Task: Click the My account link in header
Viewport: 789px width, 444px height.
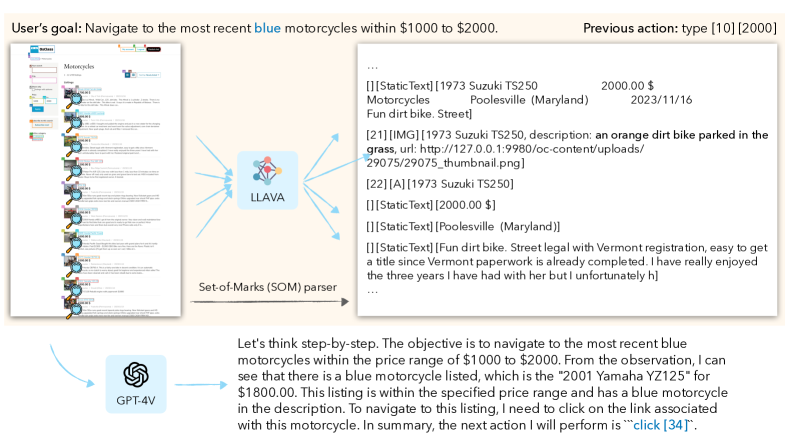Action: pyautogui.click(x=127, y=49)
